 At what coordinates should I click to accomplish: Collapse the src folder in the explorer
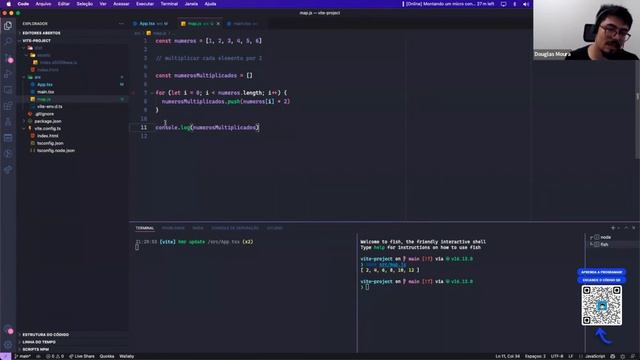click(x=37, y=77)
